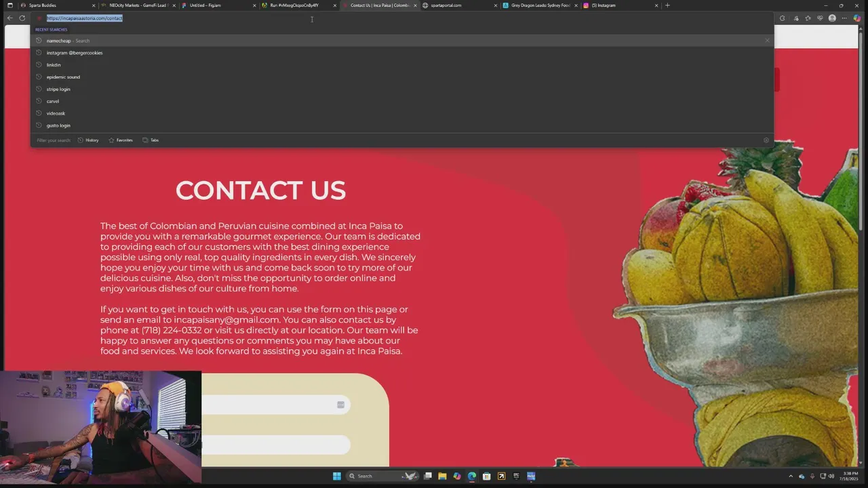Open Task View from taskbar
Image resolution: width=868 pixels, height=488 pixels.
[x=427, y=476]
